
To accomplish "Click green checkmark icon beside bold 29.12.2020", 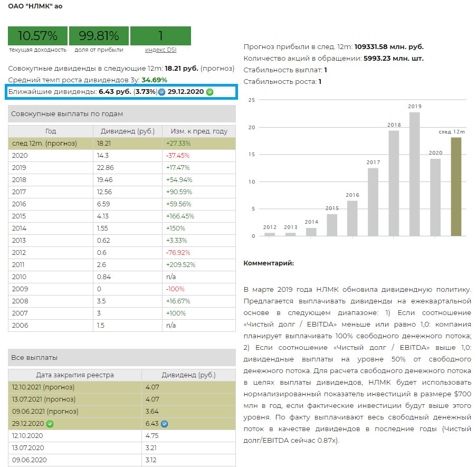I will tap(210, 92).
